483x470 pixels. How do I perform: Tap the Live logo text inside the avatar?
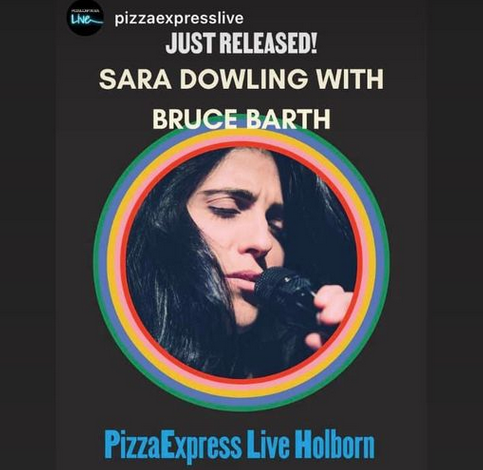85,21
